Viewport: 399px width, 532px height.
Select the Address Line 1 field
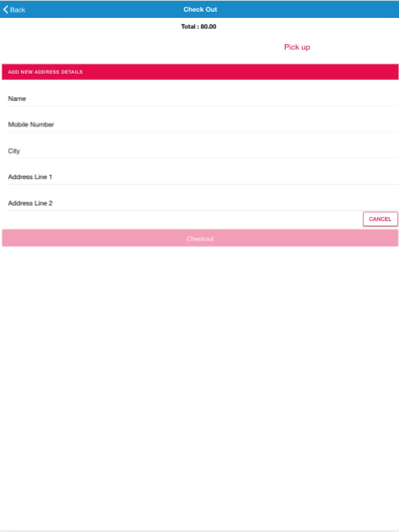tap(203, 177)
